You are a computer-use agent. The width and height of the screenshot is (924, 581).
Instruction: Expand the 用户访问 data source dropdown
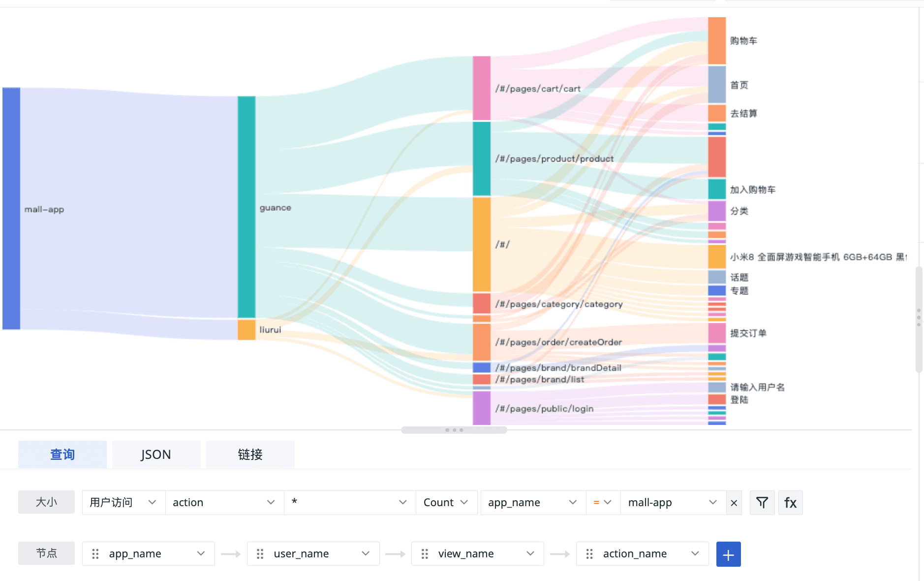coord(123,502)
